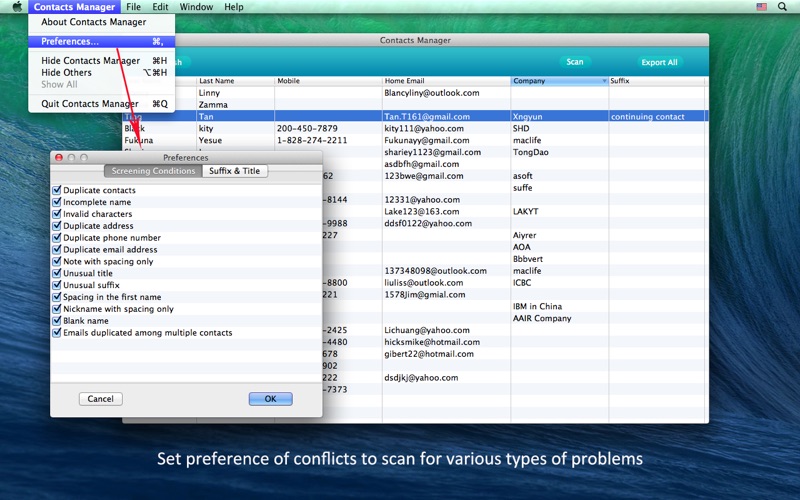
Task: Switch to Suffix & Title tab
Action: pyautogui.click(x=235, y=171)
